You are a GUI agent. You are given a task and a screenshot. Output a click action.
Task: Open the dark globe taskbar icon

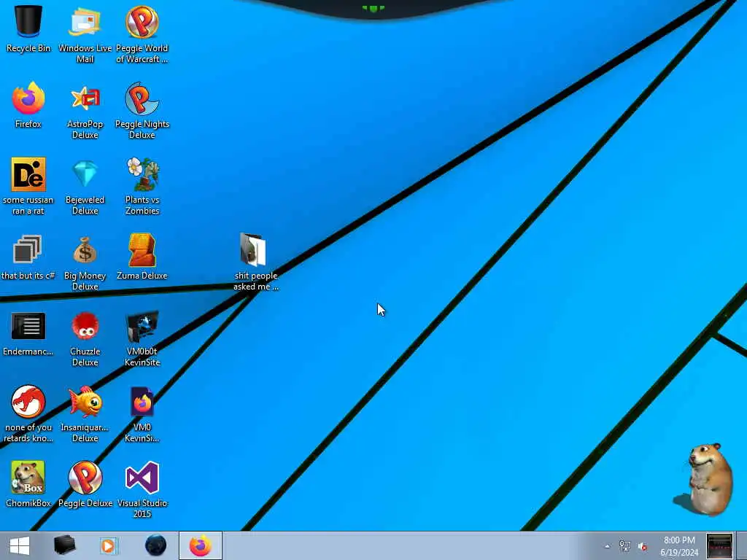point(155,545)
